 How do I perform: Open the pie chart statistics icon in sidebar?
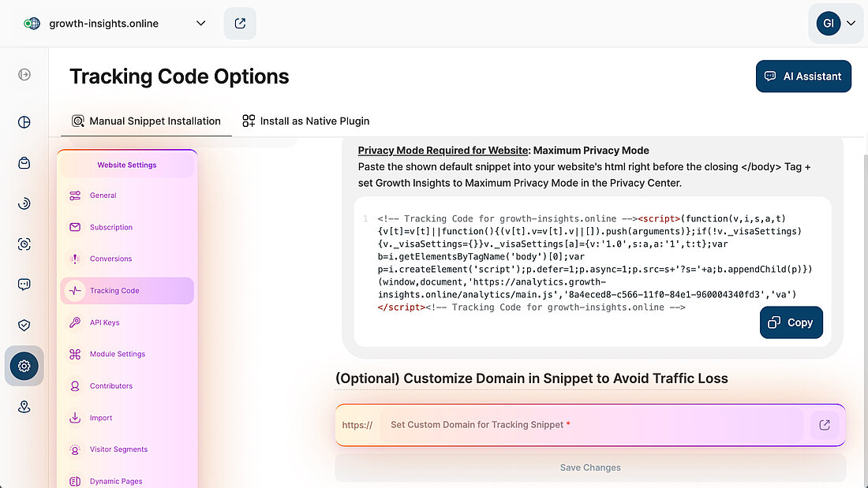[24, 122]
